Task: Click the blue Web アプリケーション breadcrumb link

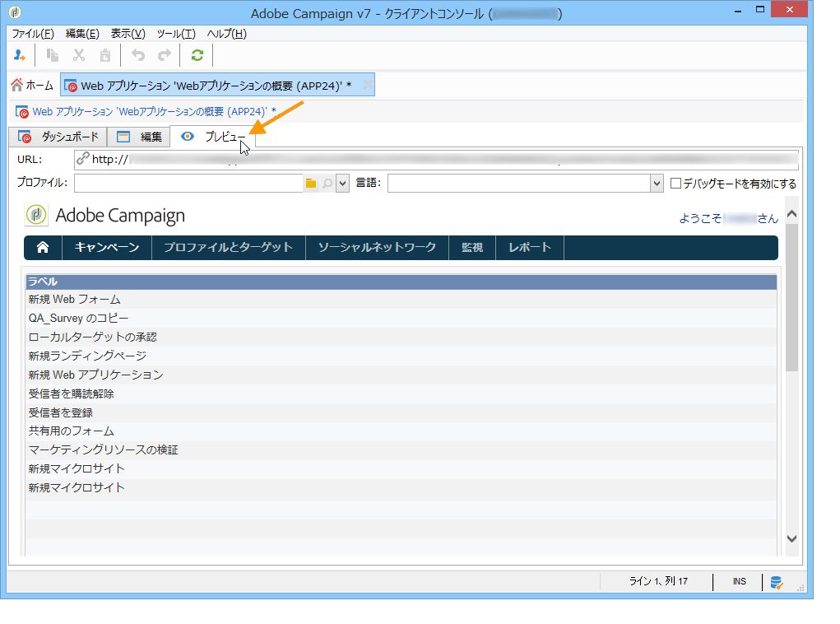Action: coord(155,112)
